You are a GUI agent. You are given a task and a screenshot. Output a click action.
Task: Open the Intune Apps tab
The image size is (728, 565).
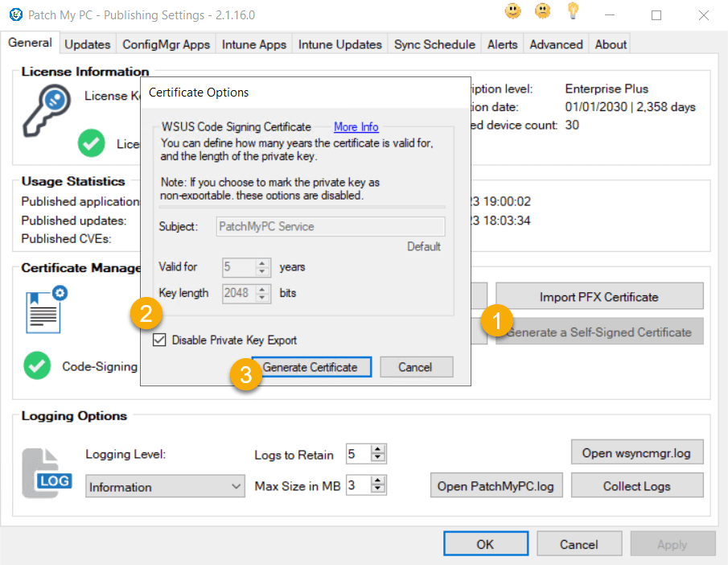(x=254, y=44)
